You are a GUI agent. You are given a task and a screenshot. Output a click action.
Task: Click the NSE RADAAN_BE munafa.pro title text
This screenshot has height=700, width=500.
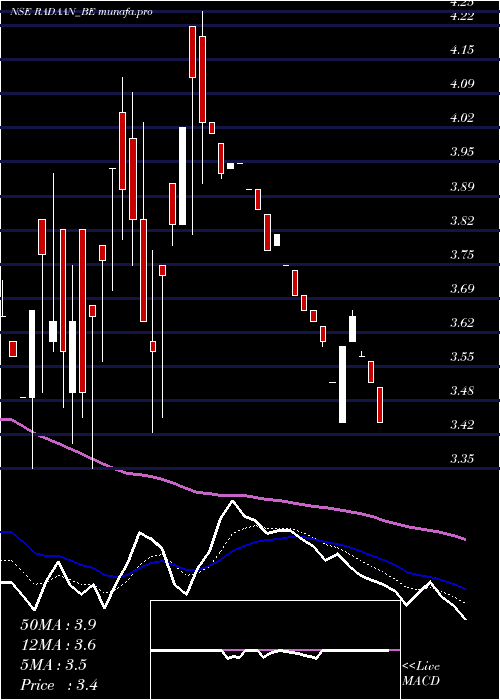(x=81, y=12)
